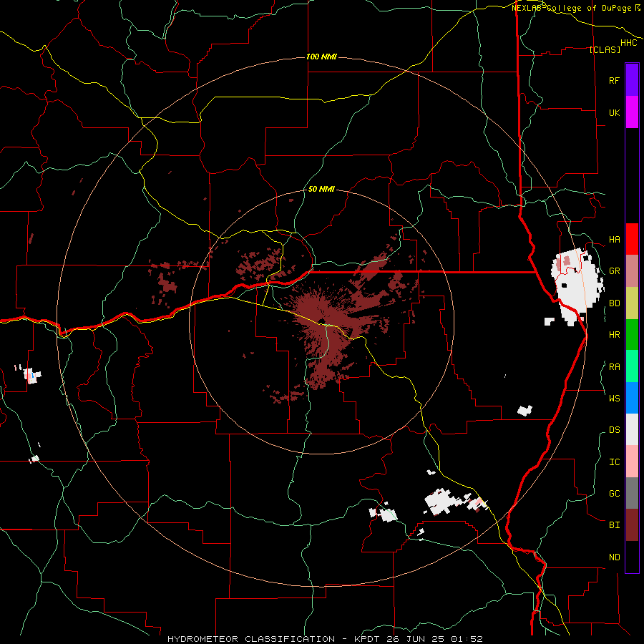The width and height of the screenshot is (644, 644).
Task: Click the "100 NMI" range ring label
Action: (321, 57)
